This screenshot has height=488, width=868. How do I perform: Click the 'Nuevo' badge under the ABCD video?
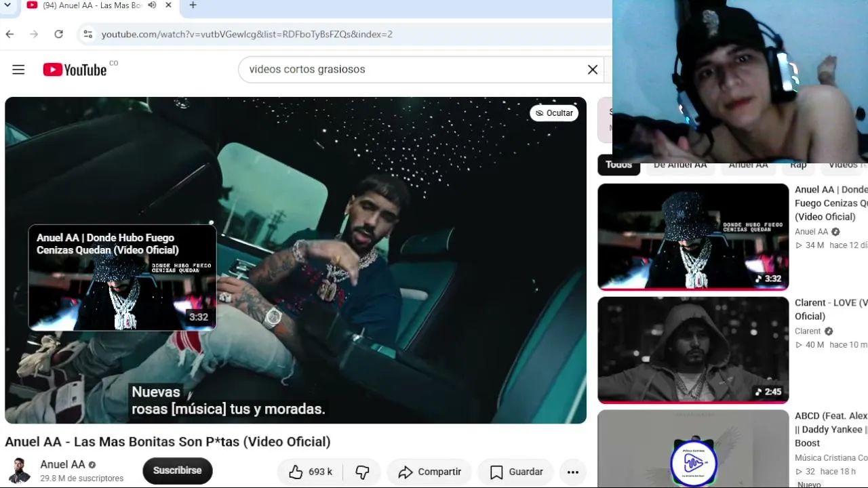pos(809,485)
